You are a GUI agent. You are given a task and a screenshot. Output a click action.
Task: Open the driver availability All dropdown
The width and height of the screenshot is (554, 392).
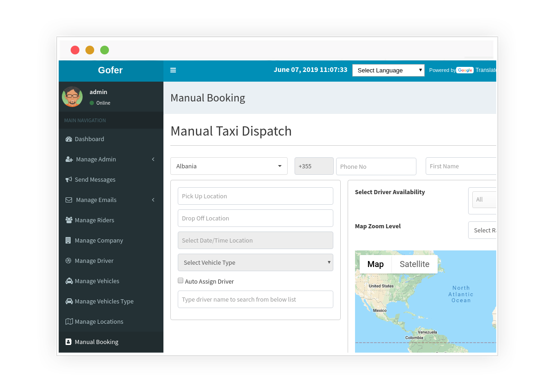484,200
